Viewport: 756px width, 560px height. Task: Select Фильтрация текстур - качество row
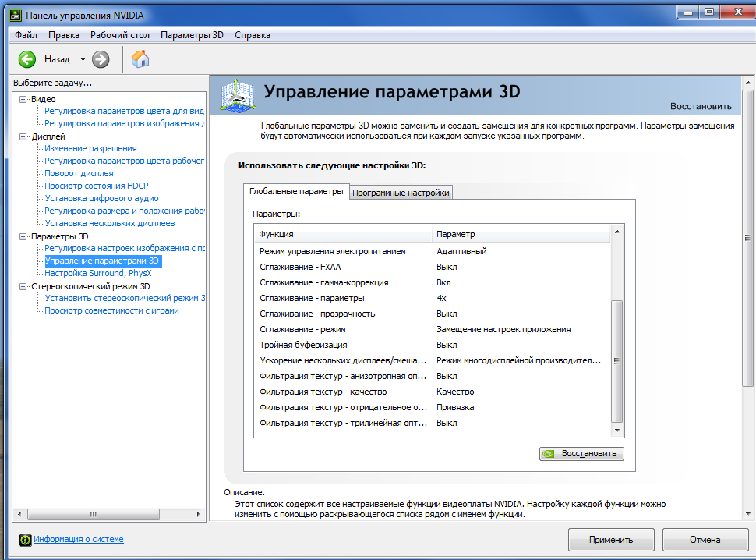[433, 392]
